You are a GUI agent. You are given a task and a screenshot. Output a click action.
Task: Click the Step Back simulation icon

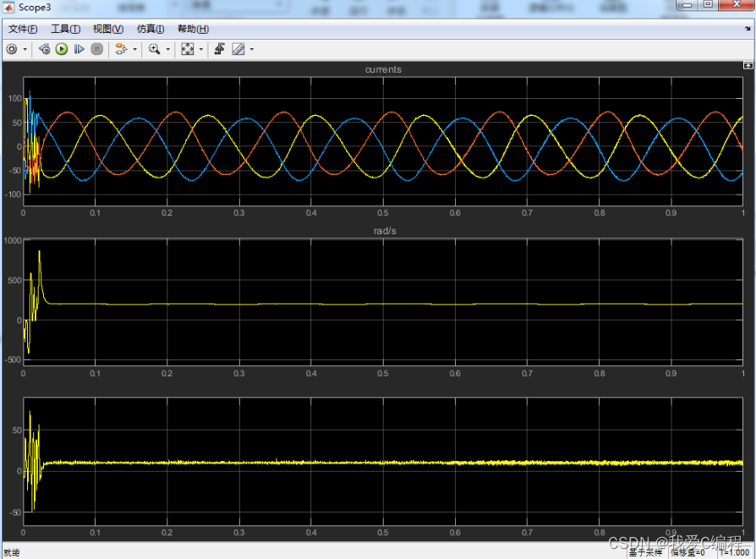pos(45,49)
